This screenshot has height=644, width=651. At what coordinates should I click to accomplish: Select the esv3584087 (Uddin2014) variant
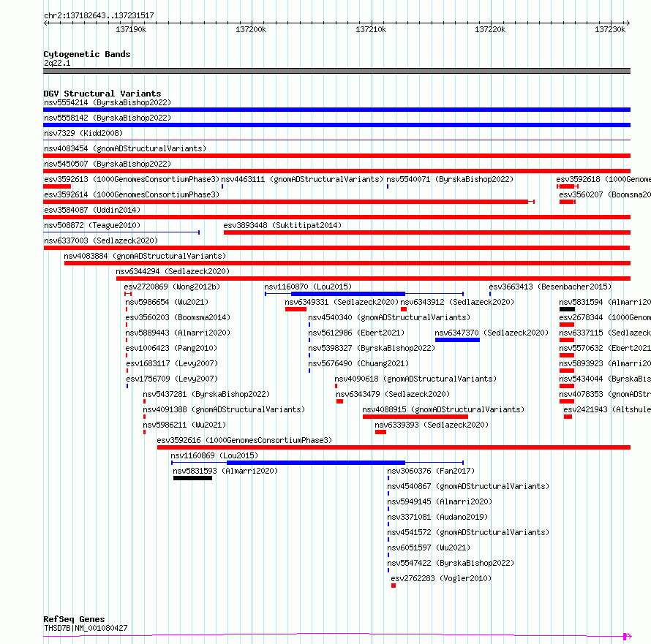click(x=92, y=210)
